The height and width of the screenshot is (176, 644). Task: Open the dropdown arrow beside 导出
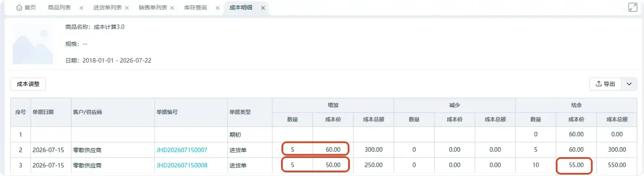(x=629, y=84)
